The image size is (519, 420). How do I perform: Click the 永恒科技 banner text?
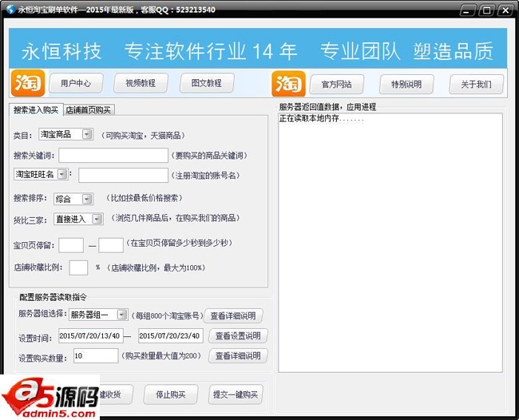61,51
